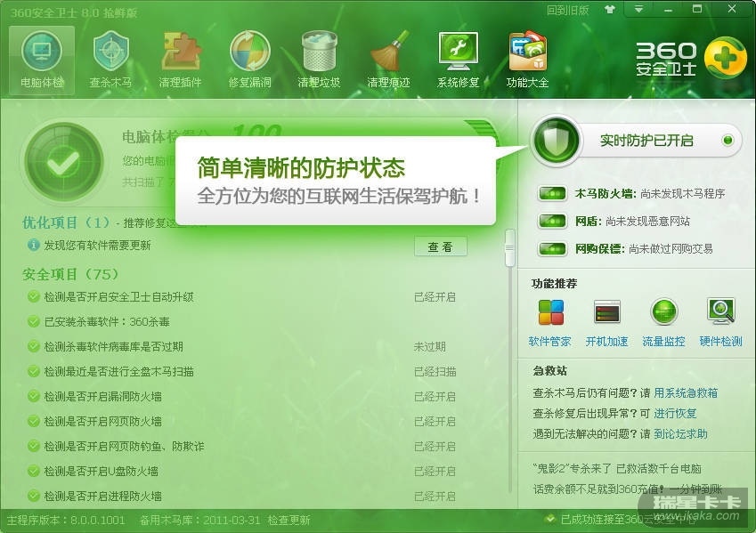Click the info icon beside 发现您有软件需要更新
756x533 pixels.
33,246
